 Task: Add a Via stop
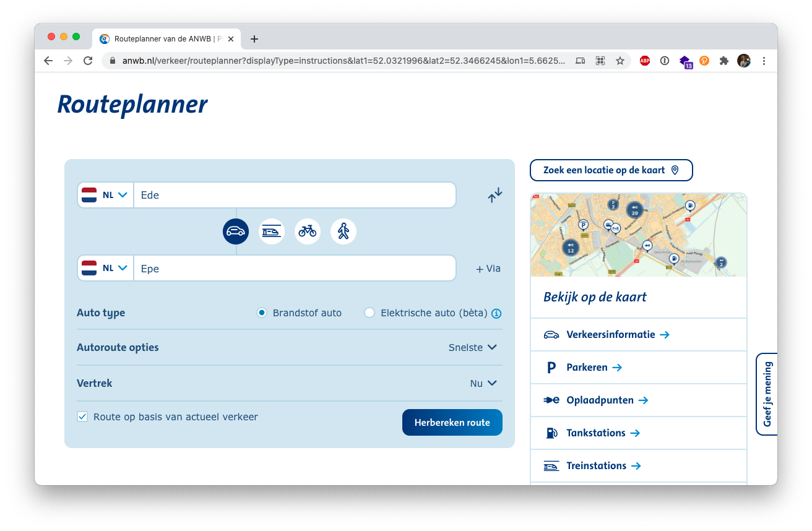488,269
